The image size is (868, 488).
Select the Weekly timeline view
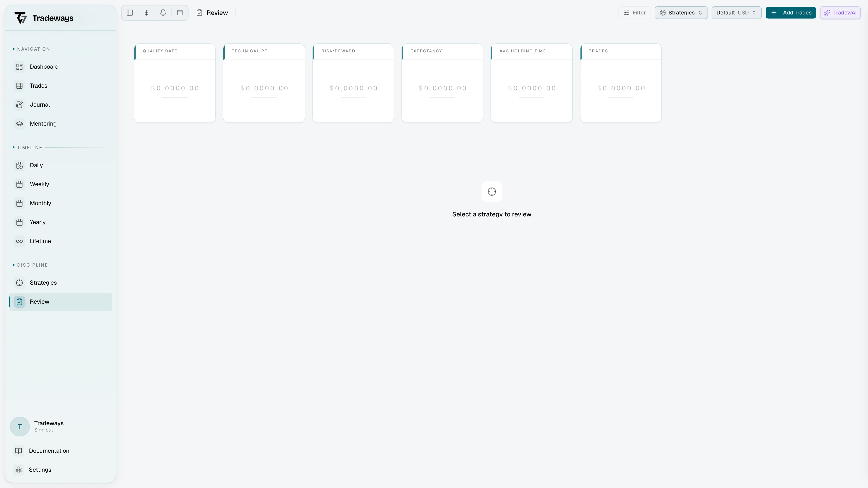pos(39,184)
